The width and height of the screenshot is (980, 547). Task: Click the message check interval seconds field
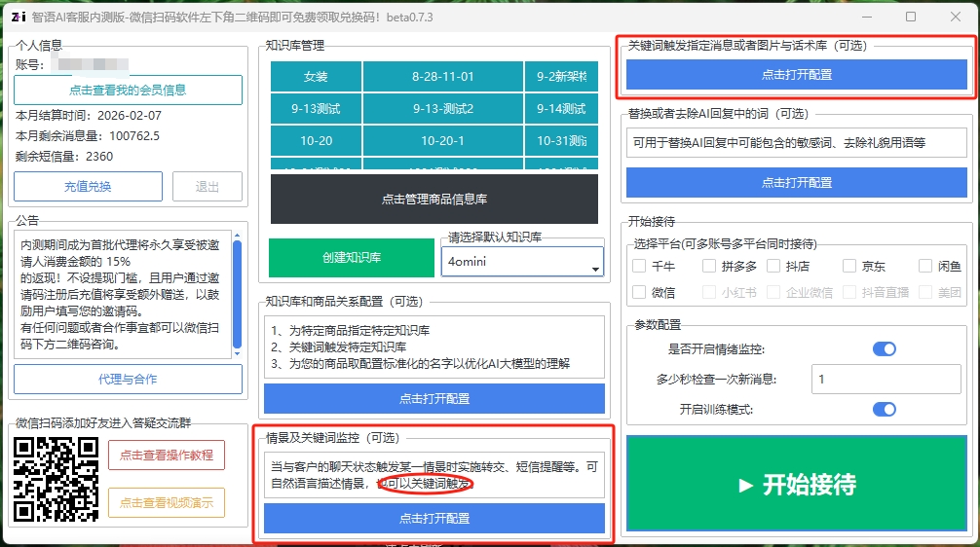point(887,379)
